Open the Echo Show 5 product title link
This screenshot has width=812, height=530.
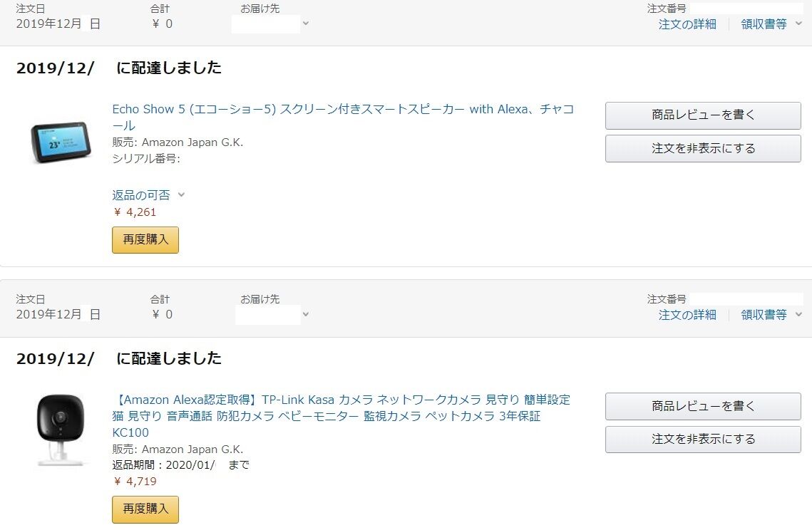(x=343, y=117)
